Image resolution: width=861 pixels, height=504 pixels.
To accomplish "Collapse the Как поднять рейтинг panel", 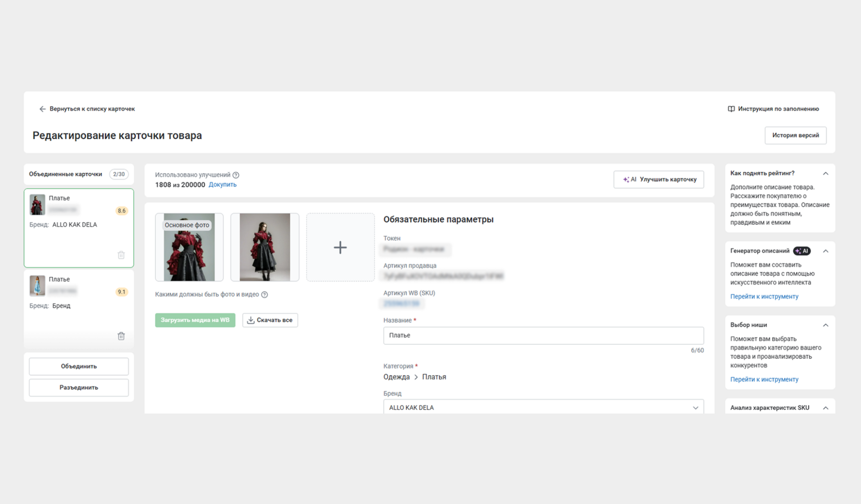I will [x=825, y=173].
